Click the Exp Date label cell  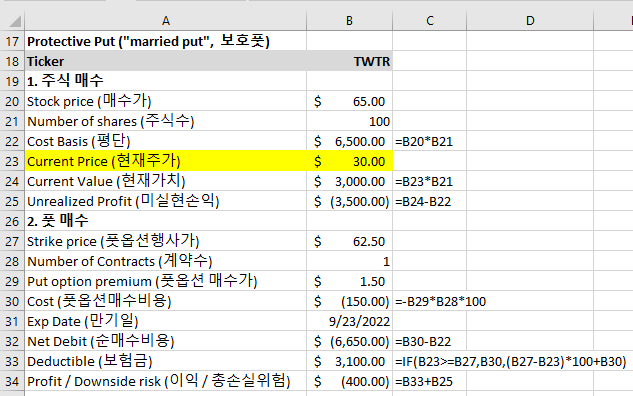pyautogui.click(x=166, y=321)
